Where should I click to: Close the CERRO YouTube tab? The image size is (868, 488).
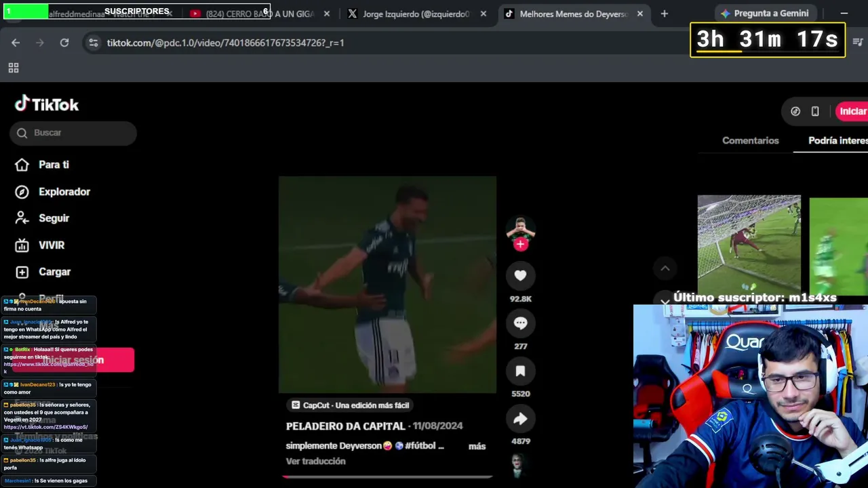327,14
